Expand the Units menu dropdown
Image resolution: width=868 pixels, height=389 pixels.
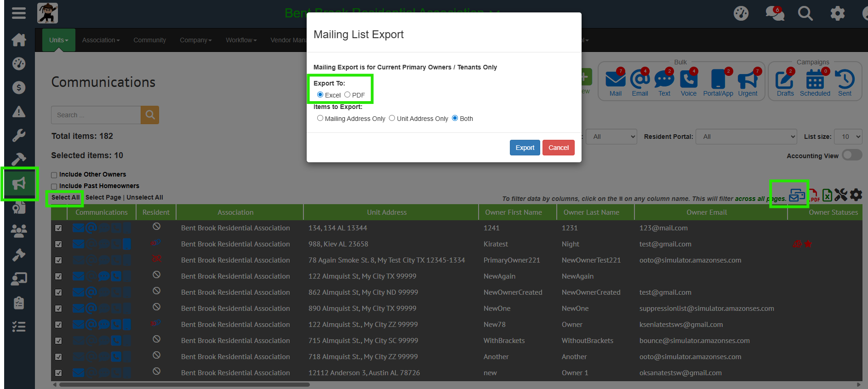(58, 40)
